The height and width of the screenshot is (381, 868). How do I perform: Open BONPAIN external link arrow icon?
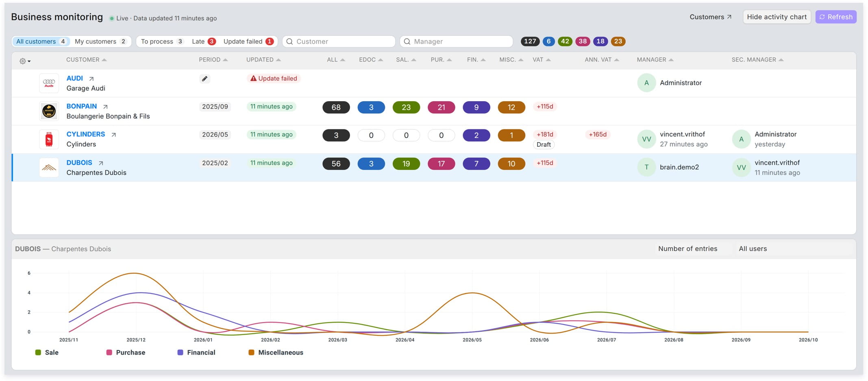105,107
